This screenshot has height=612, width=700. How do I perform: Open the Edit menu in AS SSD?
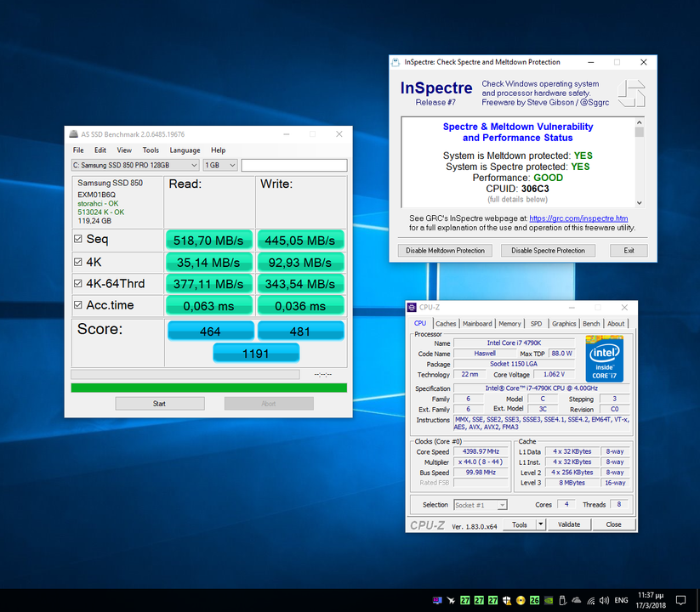pos(100,150)
